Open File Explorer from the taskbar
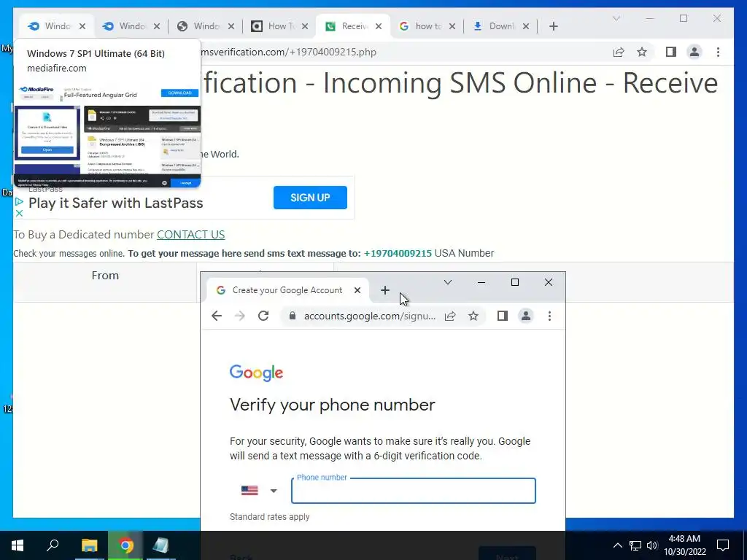This screenshot has height=560, width=747. click(89, 545)
